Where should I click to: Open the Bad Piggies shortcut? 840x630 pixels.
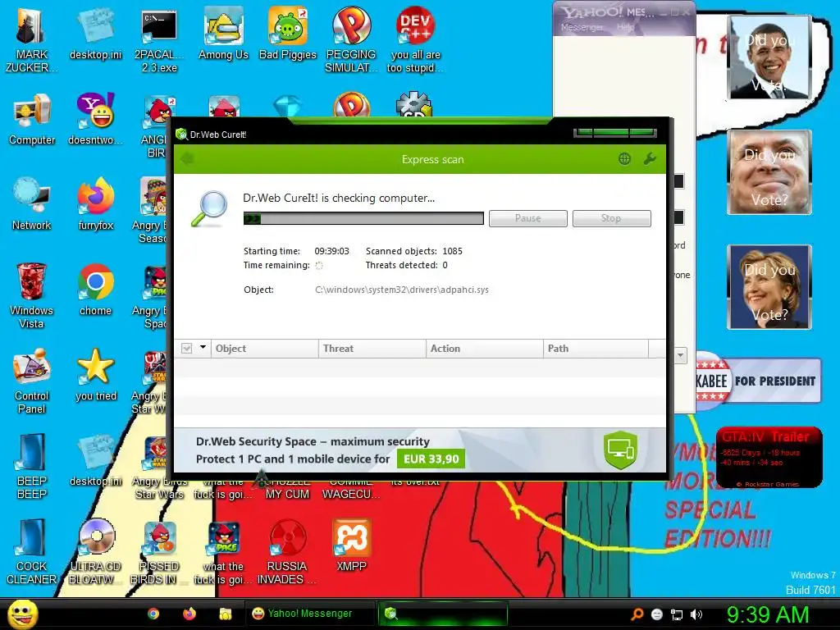click(x=288, y=34)
